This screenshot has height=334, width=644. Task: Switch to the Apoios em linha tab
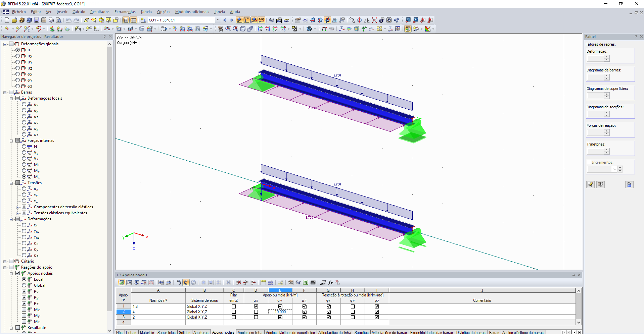(250, 332)
